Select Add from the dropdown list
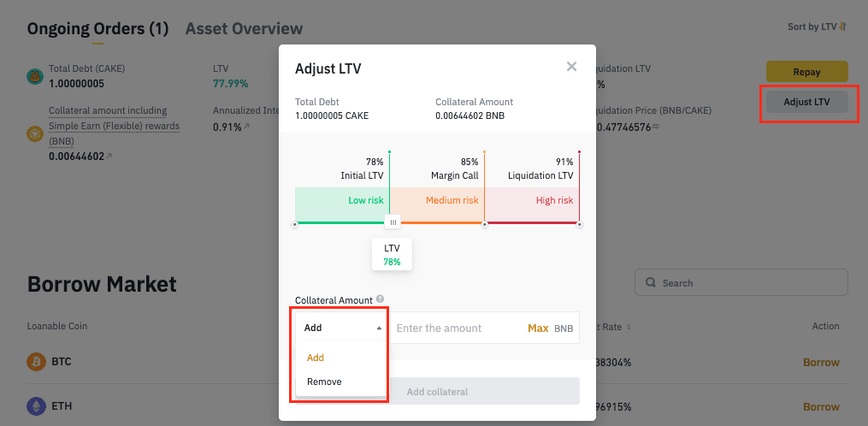This screenshot has width=868, height=426. coord(316,358)
